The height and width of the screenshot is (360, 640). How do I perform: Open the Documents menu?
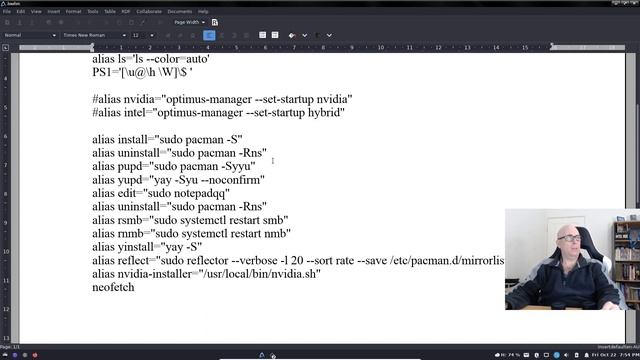click(x=180, y=11)
